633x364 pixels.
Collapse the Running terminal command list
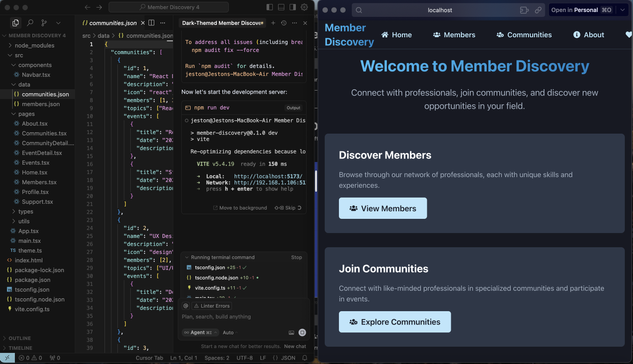220,257
